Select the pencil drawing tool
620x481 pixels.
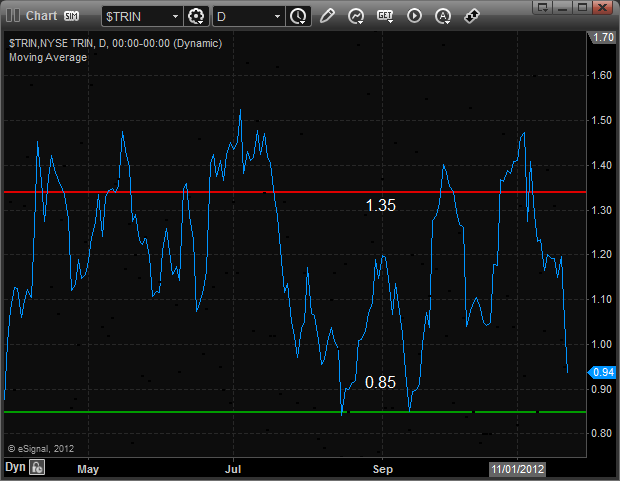click(x=327, y=16)
